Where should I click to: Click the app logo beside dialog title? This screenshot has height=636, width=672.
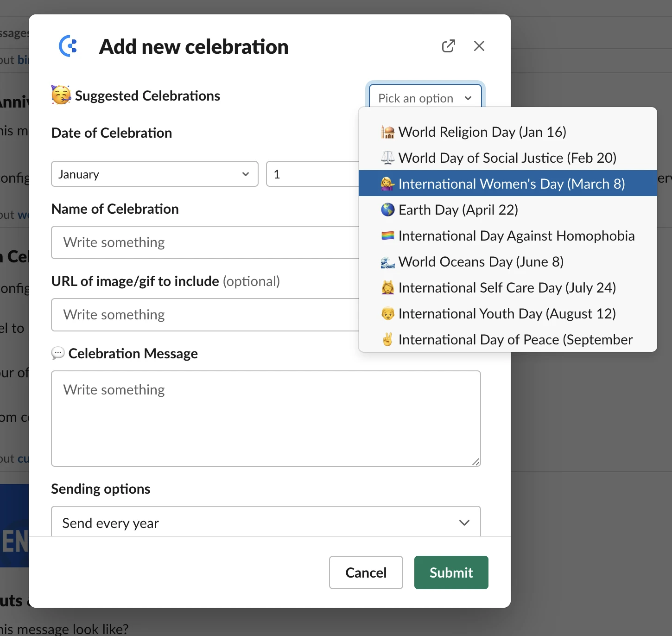click(68, 46)
